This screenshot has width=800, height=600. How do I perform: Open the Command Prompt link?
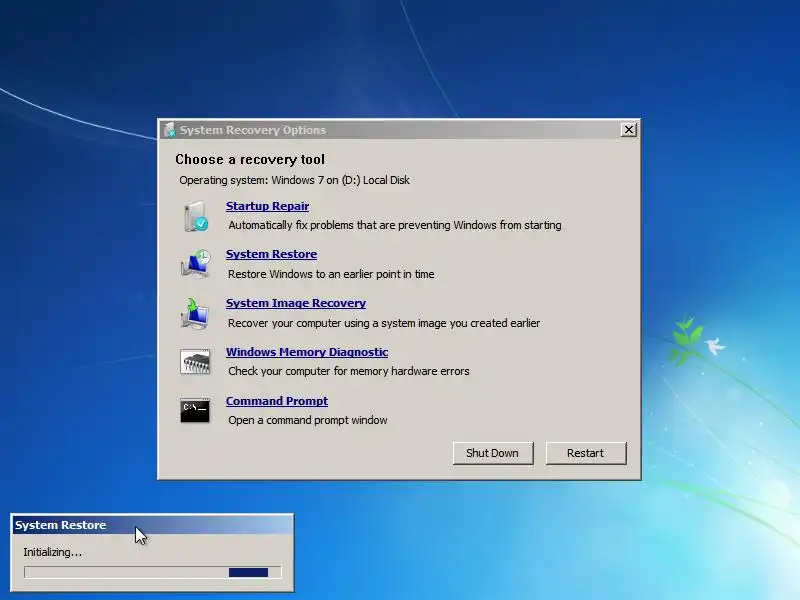pyautogui.click(x=277, y=401)
